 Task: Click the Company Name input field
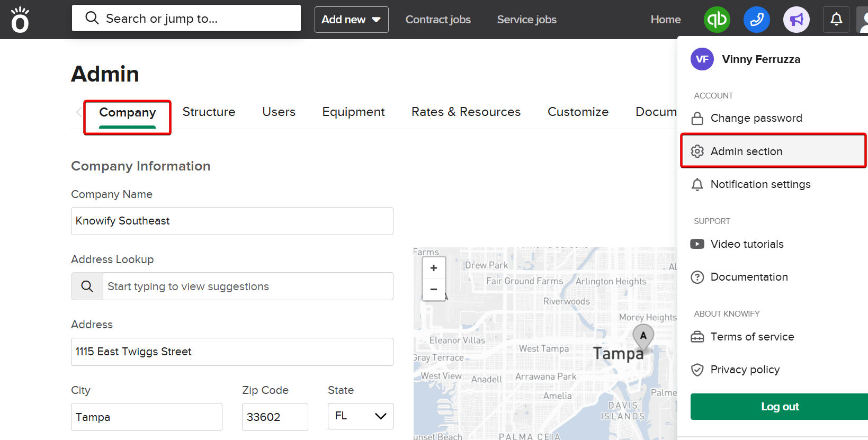click(x=232, y=221)
